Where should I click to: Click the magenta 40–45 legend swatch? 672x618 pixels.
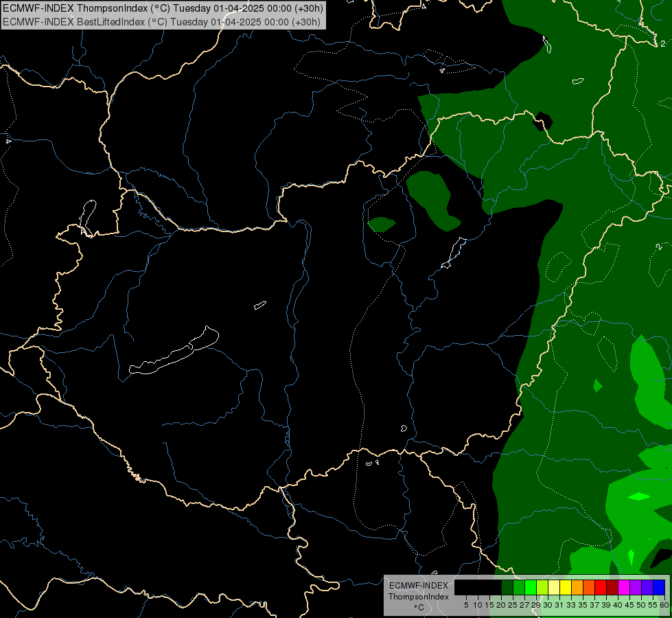click(x=624, y=587)
